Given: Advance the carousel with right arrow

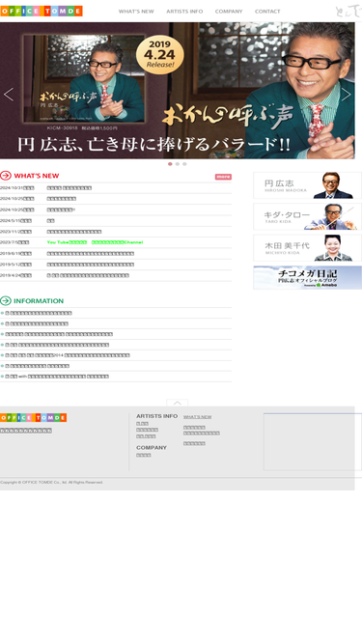Looking at the screenshot, I should click(x=346, y=95).
